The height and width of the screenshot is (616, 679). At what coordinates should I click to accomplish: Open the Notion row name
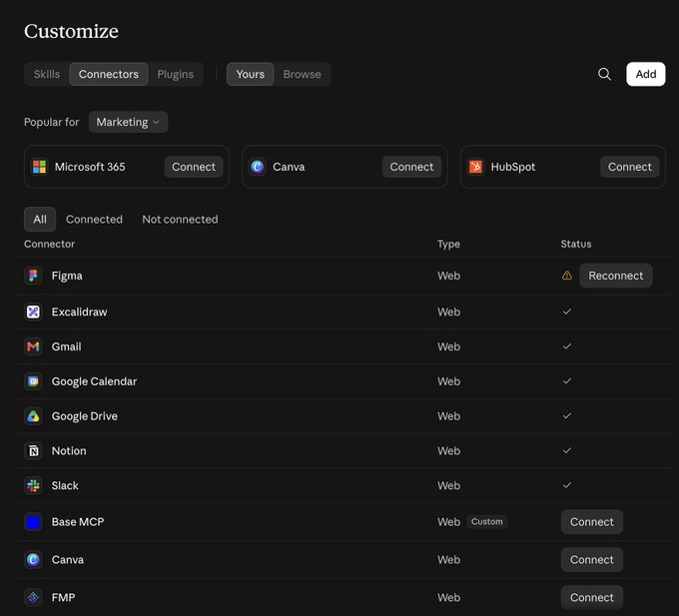(69, 450)
